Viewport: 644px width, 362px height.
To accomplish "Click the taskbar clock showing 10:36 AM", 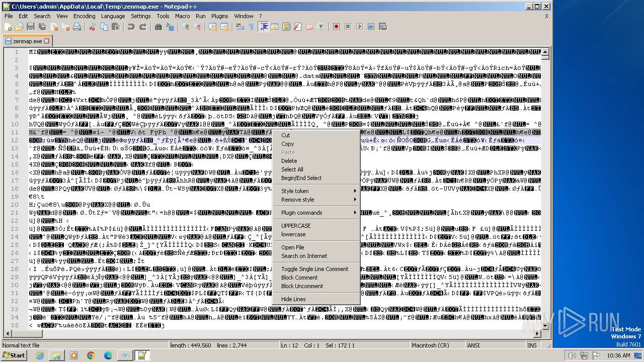I will tap(618, 355).
